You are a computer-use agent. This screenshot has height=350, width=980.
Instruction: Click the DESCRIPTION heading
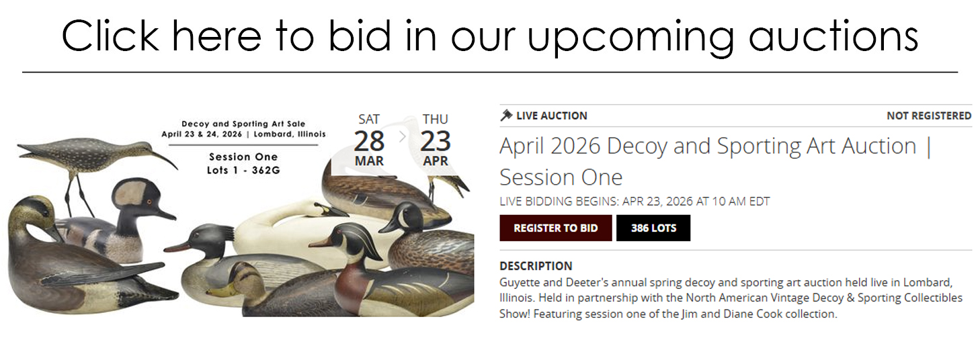click(x=536, y=266)
